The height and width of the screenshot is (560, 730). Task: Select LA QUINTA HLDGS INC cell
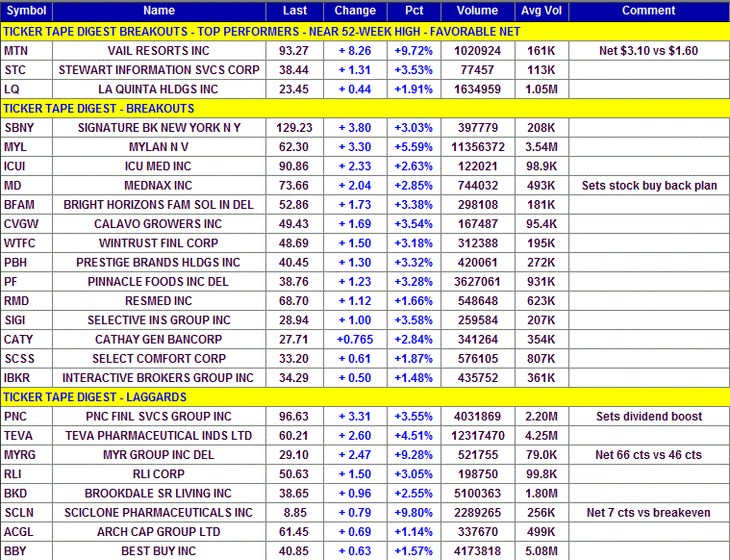pyautogui.click(x=159, y=89)
